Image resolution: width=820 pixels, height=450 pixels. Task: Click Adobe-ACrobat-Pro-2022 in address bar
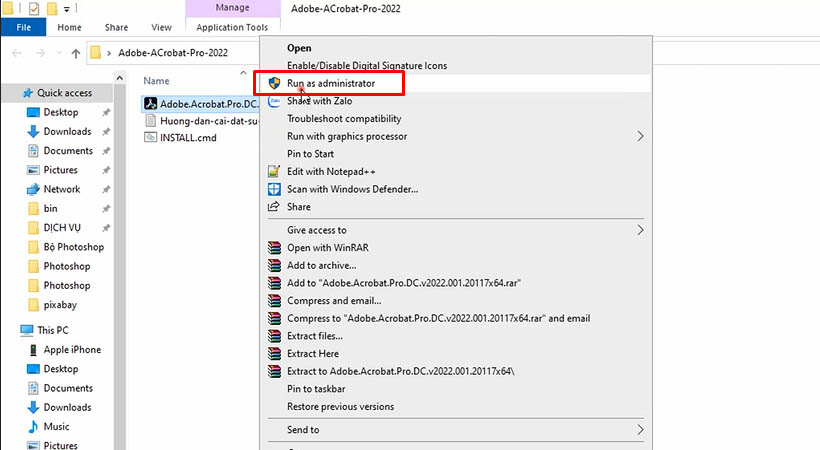point(173,53)
